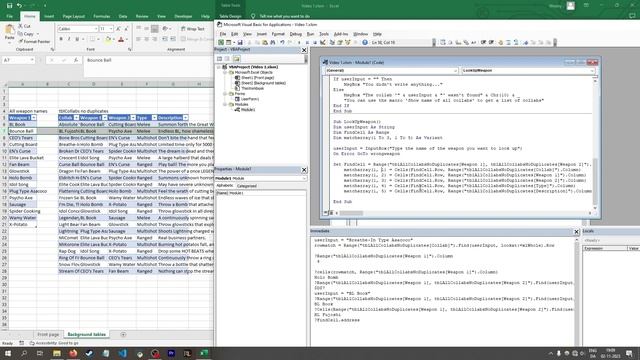Click the Insert UserForm toolbar icon
The image size is (640, 360).
229,42
